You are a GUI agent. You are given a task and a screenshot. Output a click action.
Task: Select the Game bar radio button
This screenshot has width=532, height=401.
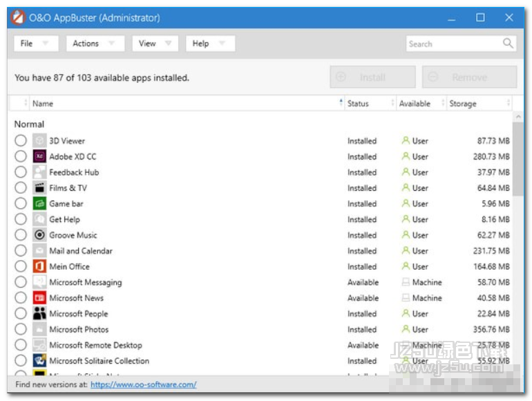tap(21, 203)
